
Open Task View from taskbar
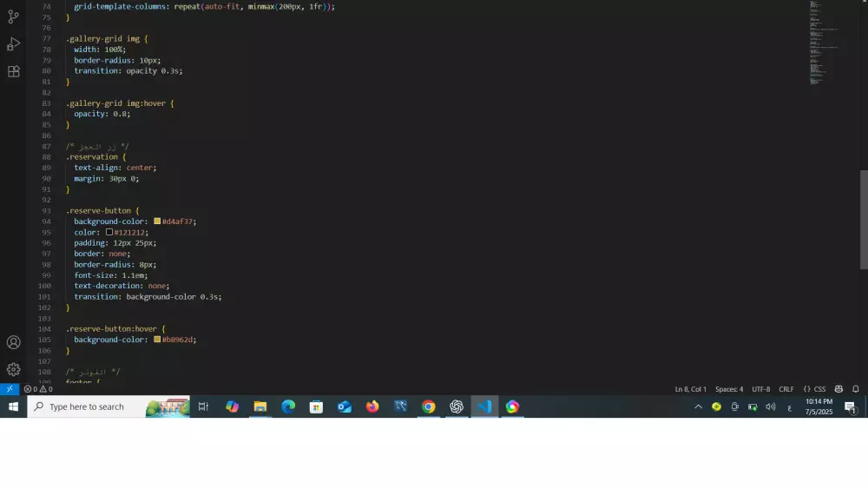(203, 406)
